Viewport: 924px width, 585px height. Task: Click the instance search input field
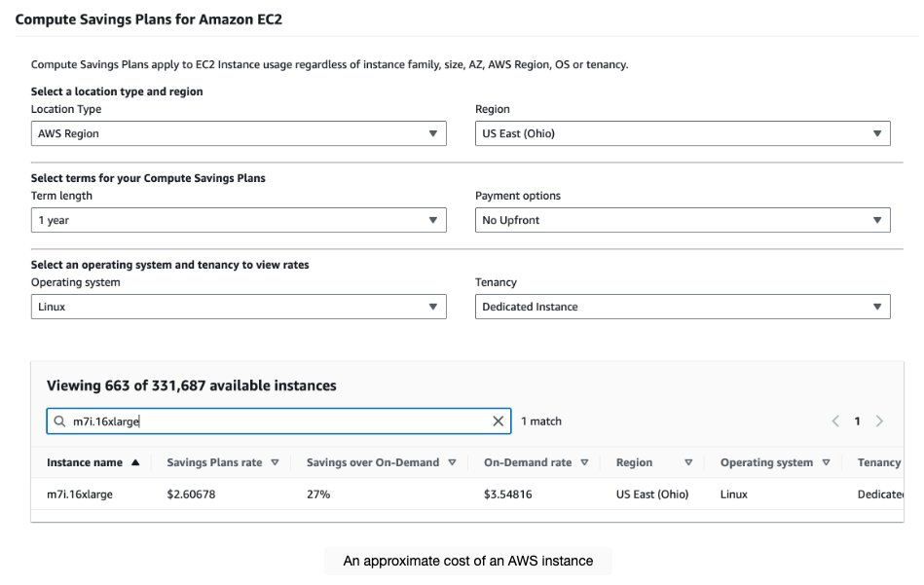(278, 421)
